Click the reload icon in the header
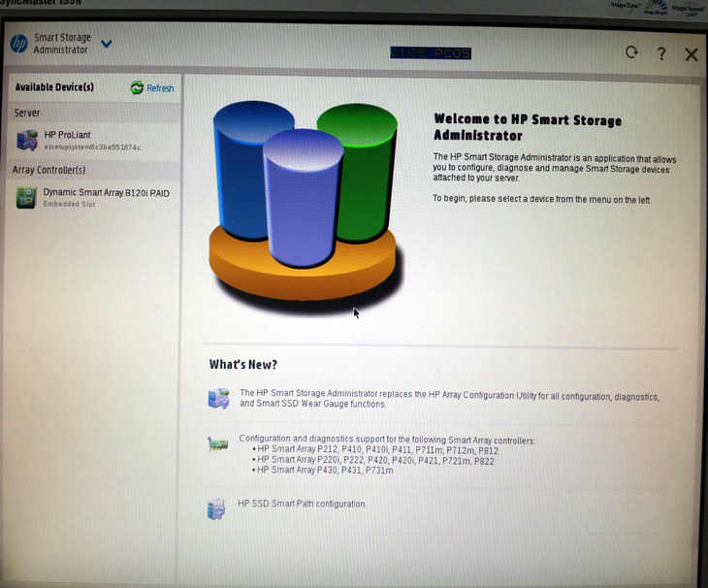The height and width of the screenshot is (588, 708). point(631,52)
